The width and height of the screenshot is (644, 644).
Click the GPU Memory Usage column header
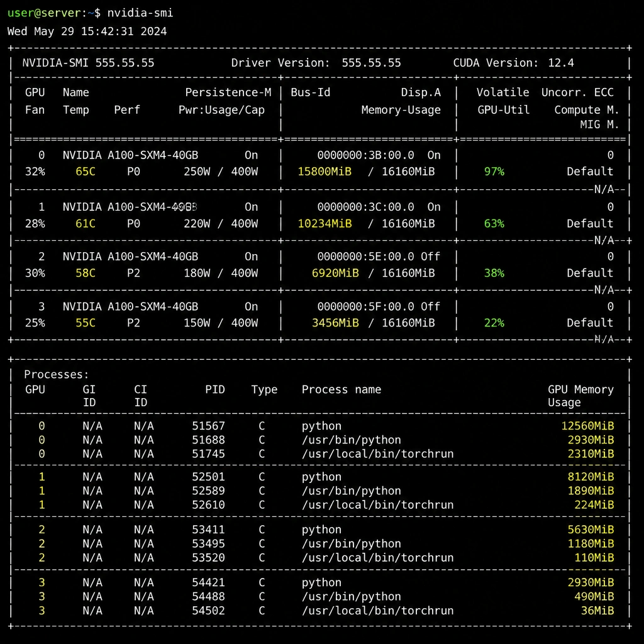click(580, 396)
